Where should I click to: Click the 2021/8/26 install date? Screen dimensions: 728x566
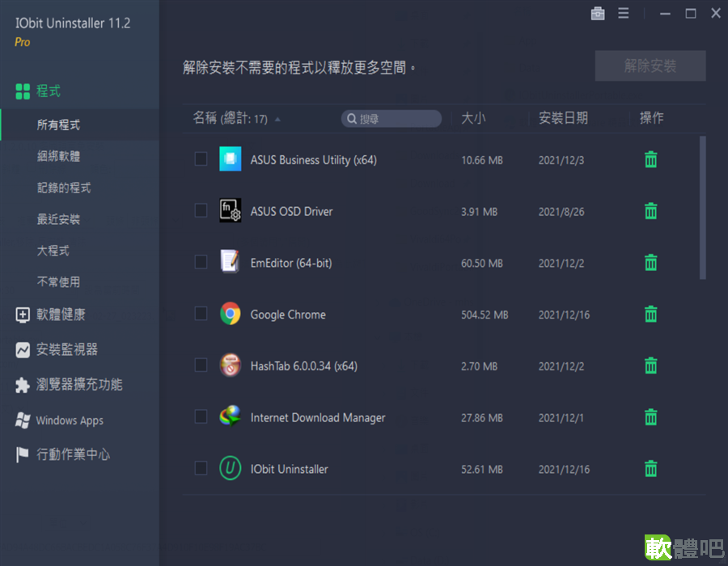click(561, 212)
